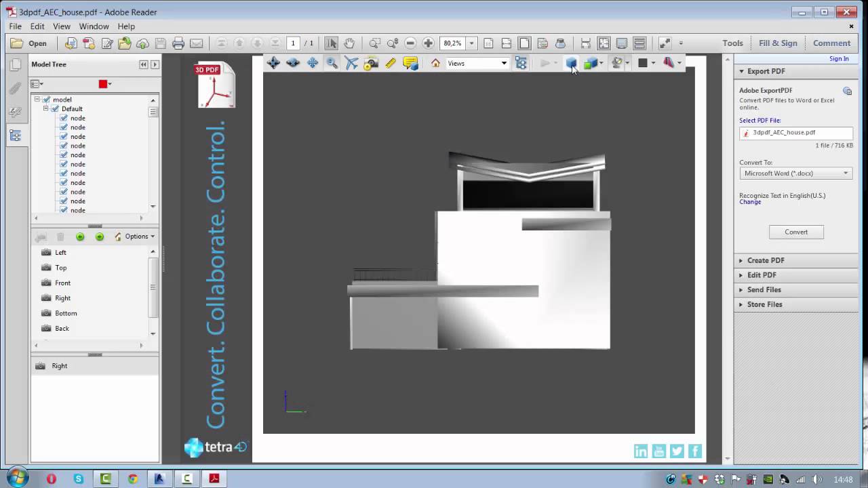Open the zoom percentage dropdown
The height and width of the screenshot is (488, 868).
(x=471, y=43)
